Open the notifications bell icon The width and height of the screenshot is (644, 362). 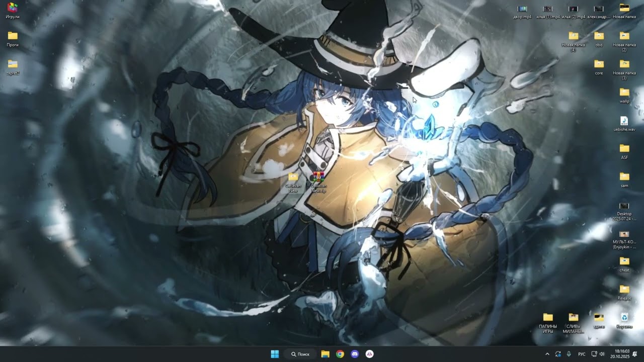(x=635, y=354)
